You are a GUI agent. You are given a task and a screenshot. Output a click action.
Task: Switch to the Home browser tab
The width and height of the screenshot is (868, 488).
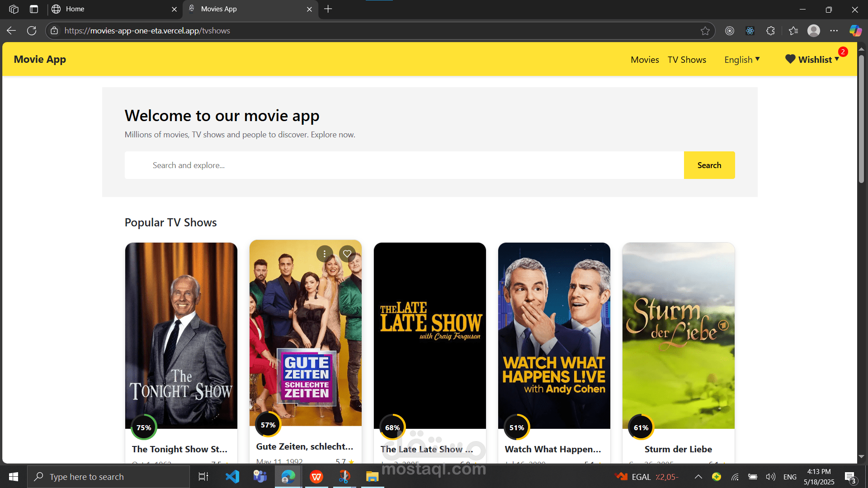point(108,9)
